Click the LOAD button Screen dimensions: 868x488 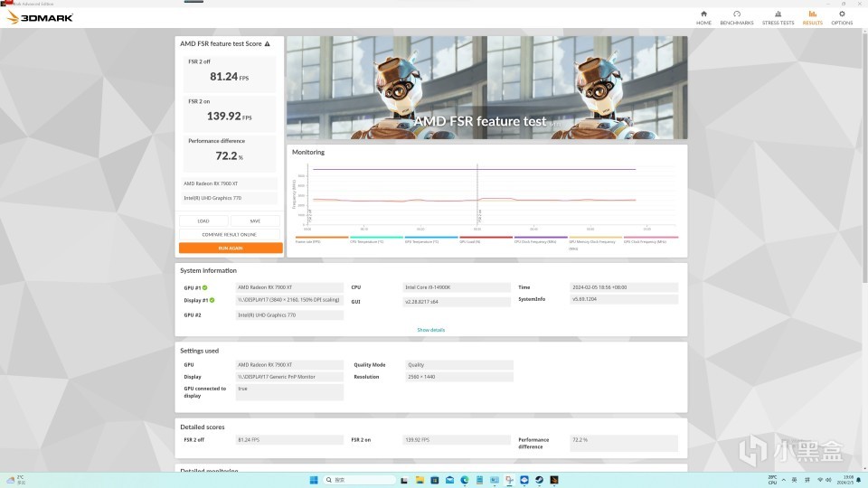coord(203,221)
